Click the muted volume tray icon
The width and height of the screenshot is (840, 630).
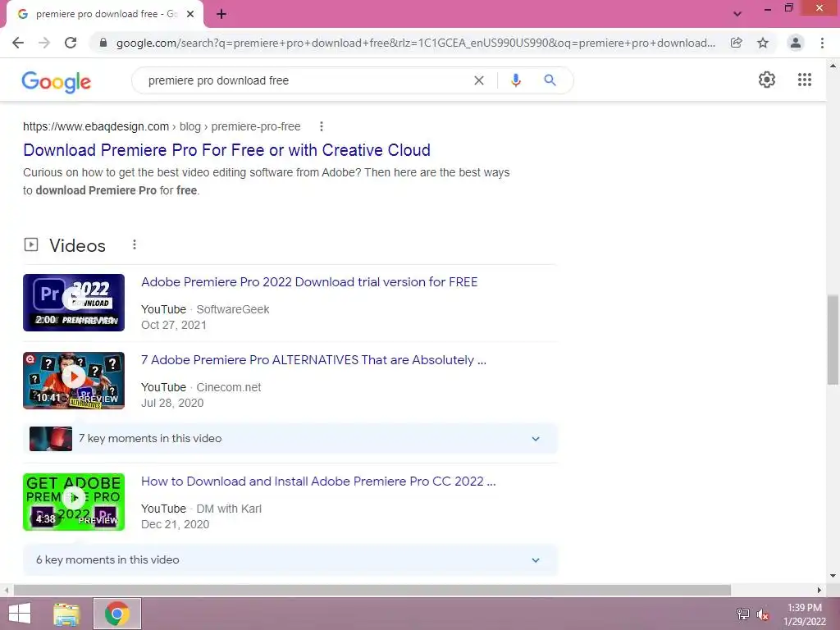tap(762, 614)
